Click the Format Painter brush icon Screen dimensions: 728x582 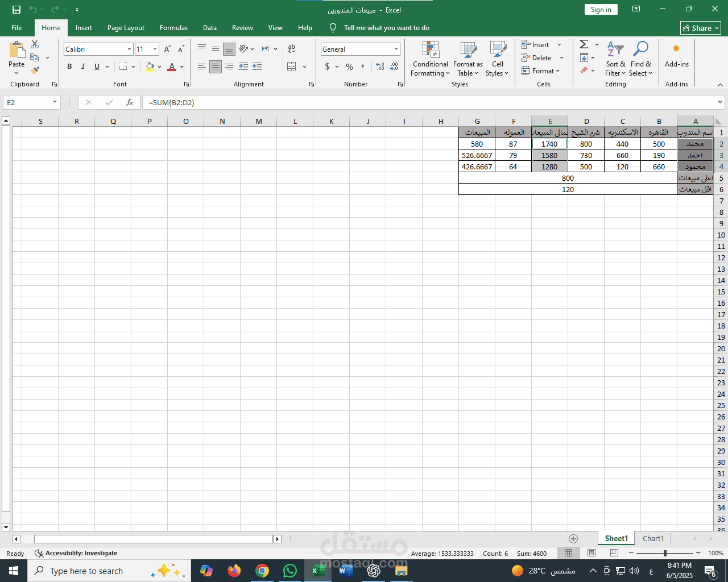tap(35, 70)
